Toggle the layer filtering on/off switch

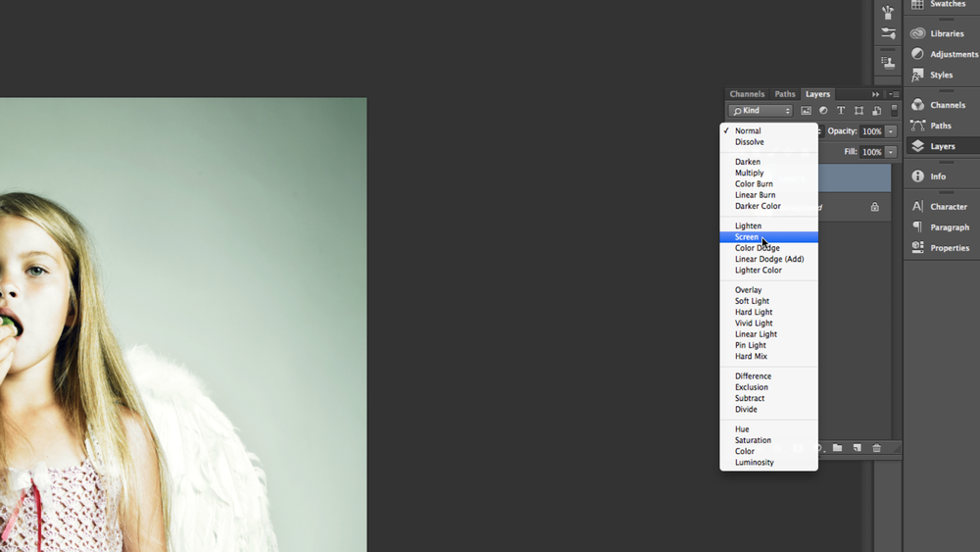[895, 111]
